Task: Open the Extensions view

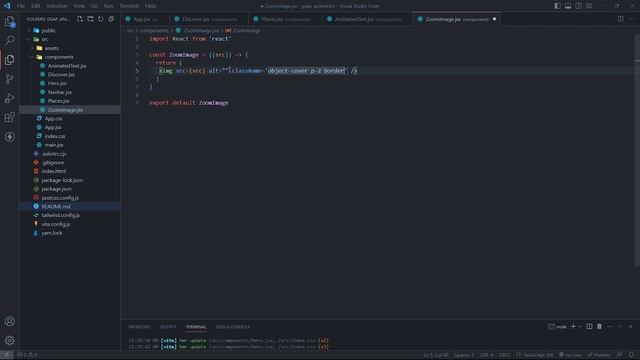Action: pos(9,118)
